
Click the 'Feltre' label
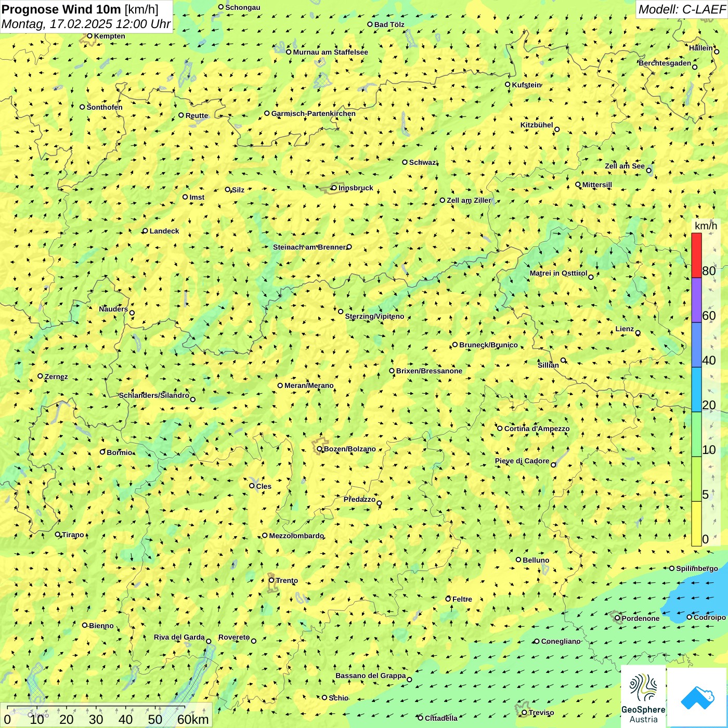(x=462, y=599)
